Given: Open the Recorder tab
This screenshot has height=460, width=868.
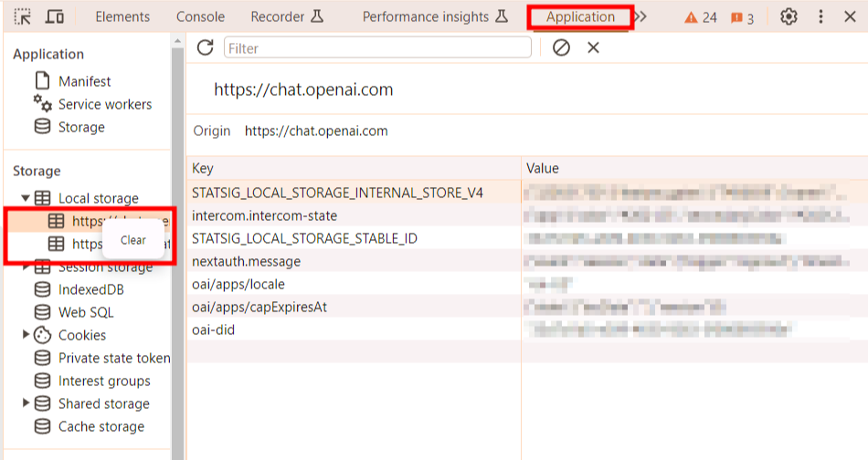Looking at the screenshot, I should click(287, 17).
